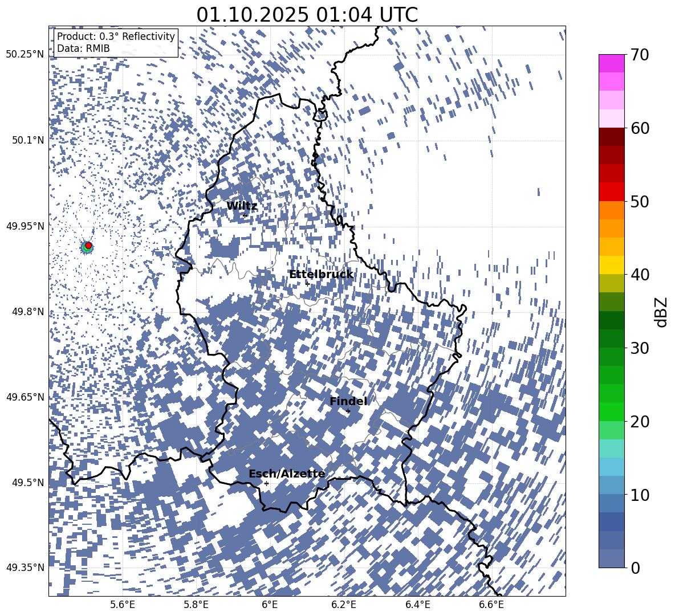
Task: Pick the dark maroon swatch just below 60
Action: coord(612,137)
